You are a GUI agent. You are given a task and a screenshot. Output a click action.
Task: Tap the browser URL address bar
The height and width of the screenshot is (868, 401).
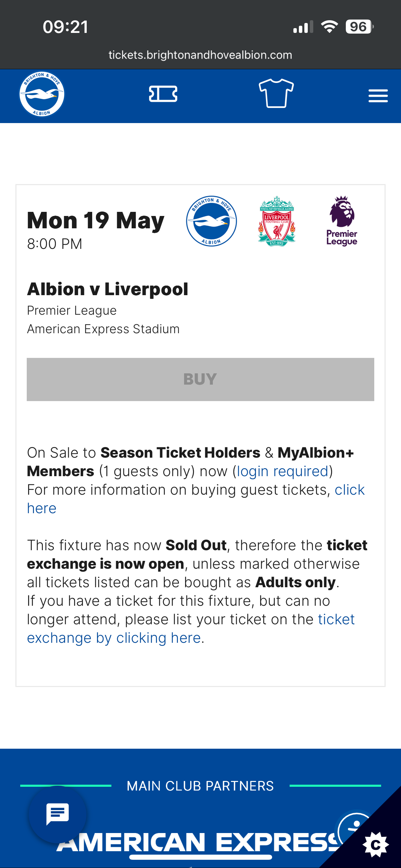[x=200, y=55]
